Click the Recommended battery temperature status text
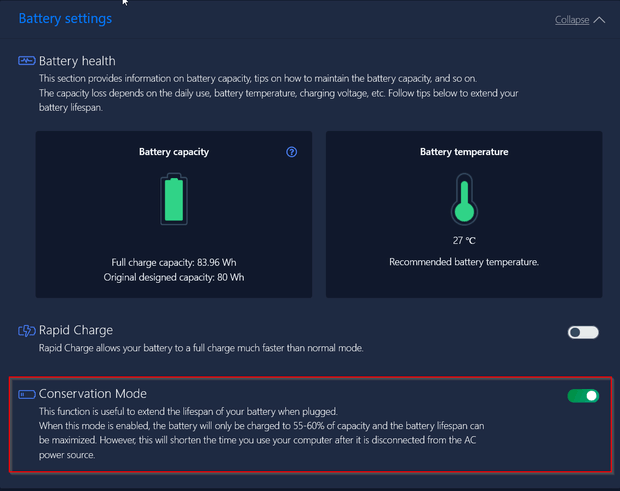 (464, 262)
